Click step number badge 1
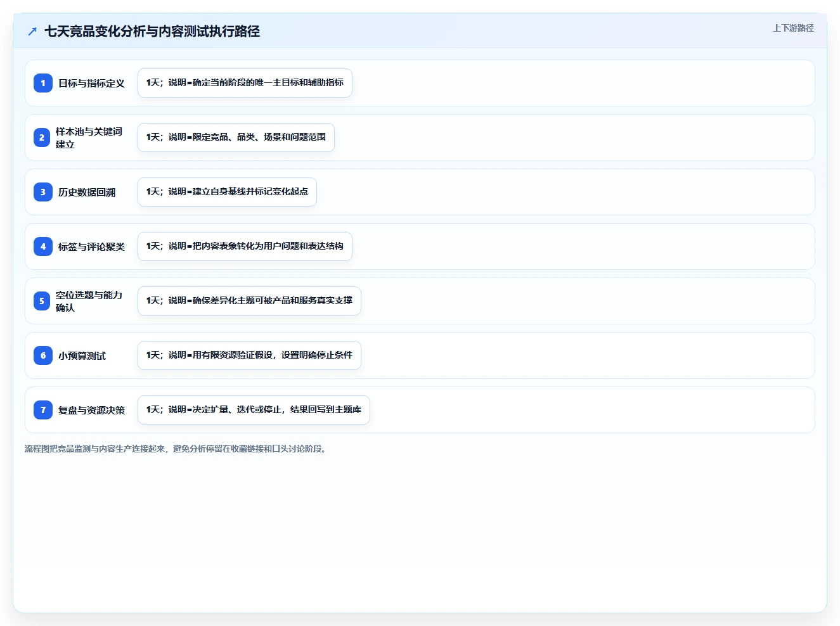840x626 pixels. tap(43, 83)
